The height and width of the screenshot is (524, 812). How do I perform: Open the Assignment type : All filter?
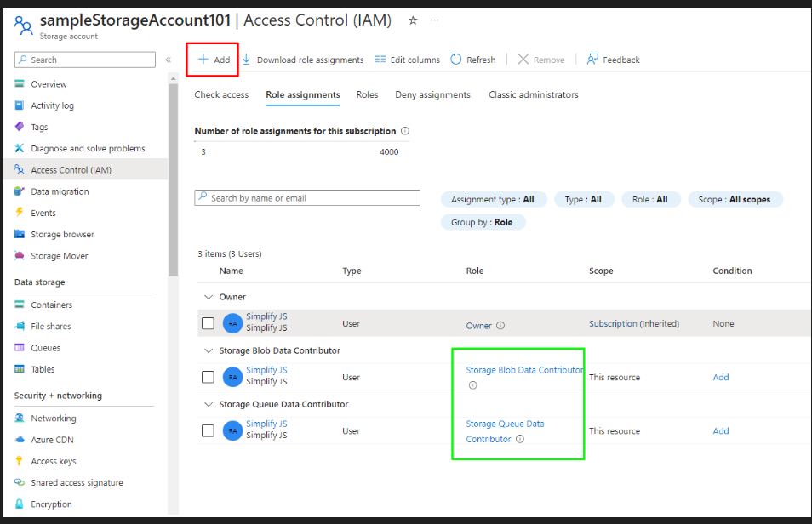[x=493, y=199]
